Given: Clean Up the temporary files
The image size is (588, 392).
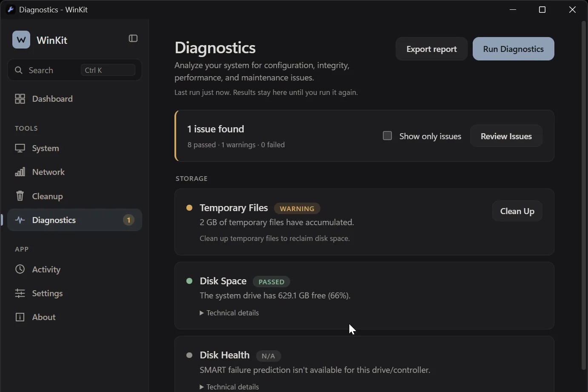Looking at the screenshot, I should 517,211.
